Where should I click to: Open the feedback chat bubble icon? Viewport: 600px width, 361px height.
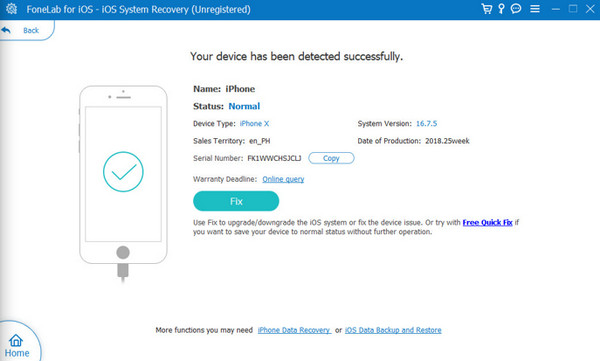point(516,8)
